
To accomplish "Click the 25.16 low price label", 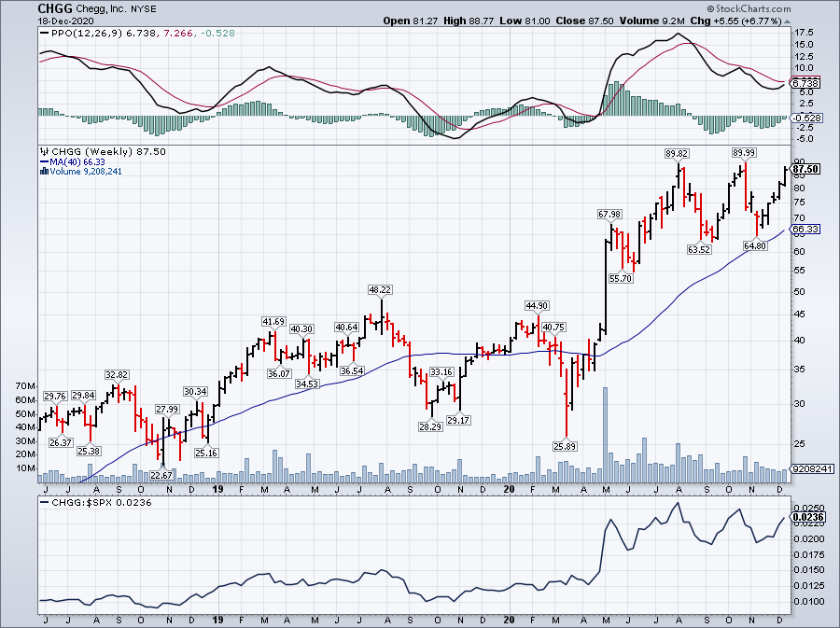I will [x=206, y=453].
